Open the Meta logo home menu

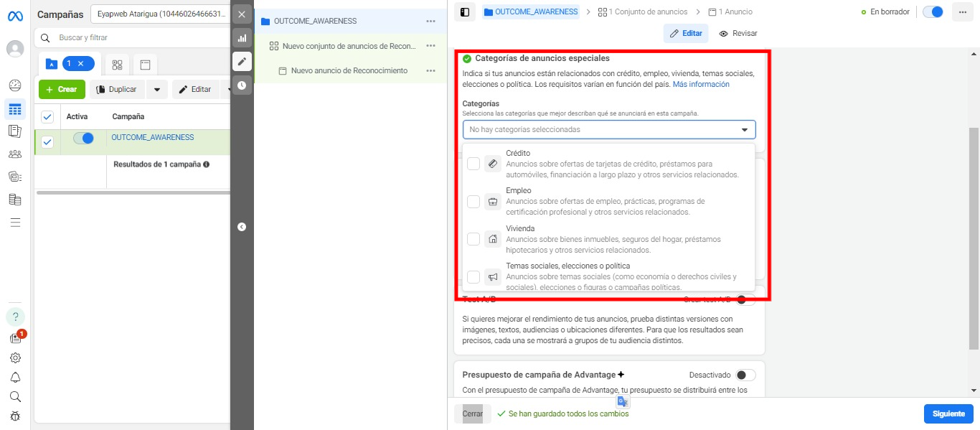15,15
